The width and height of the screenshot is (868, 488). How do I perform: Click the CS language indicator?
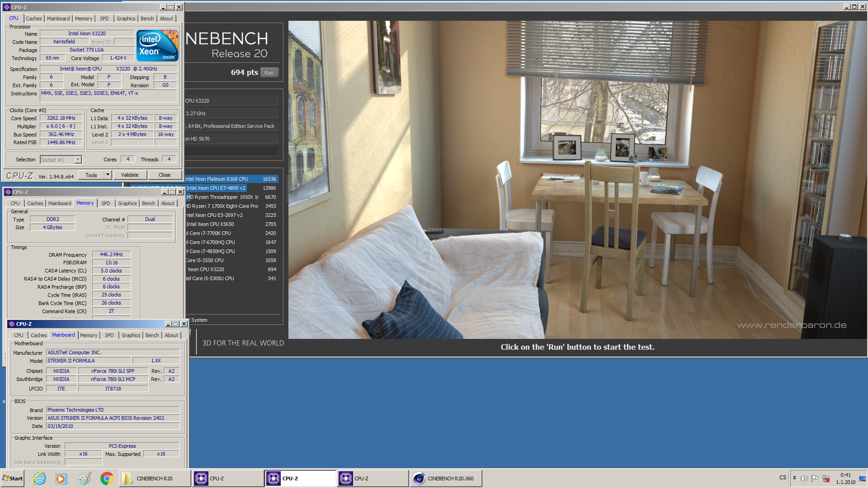pos(783,478)
